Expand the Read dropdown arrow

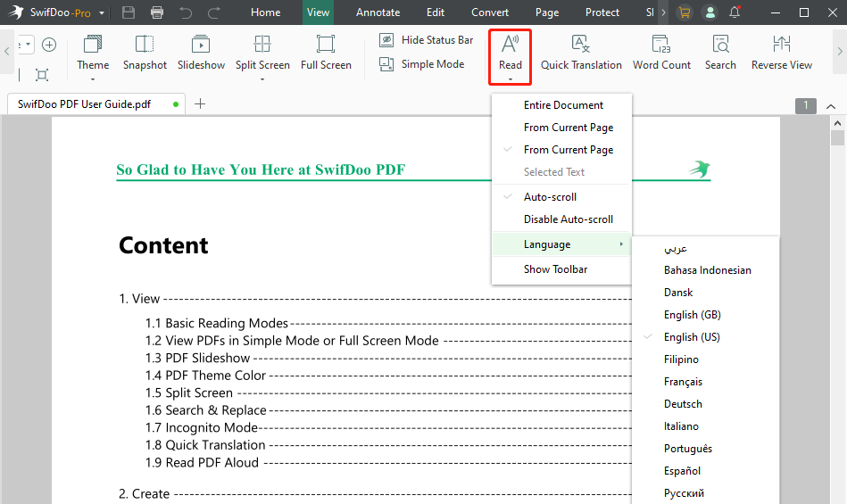point(510,79)
